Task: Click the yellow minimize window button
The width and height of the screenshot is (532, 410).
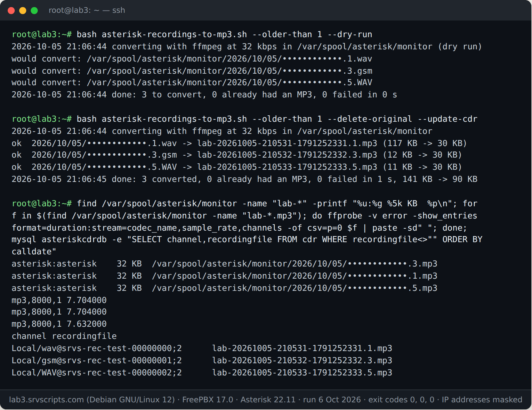Action: point(23,11)
